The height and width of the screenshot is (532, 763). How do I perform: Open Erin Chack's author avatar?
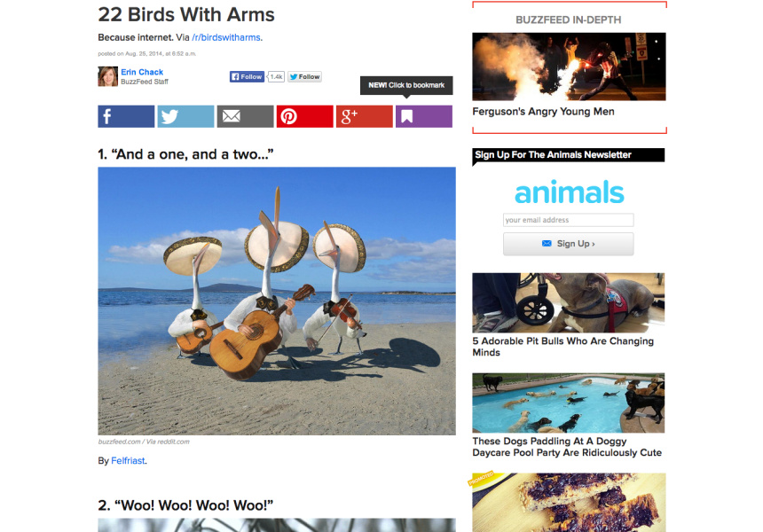point(107,77)
